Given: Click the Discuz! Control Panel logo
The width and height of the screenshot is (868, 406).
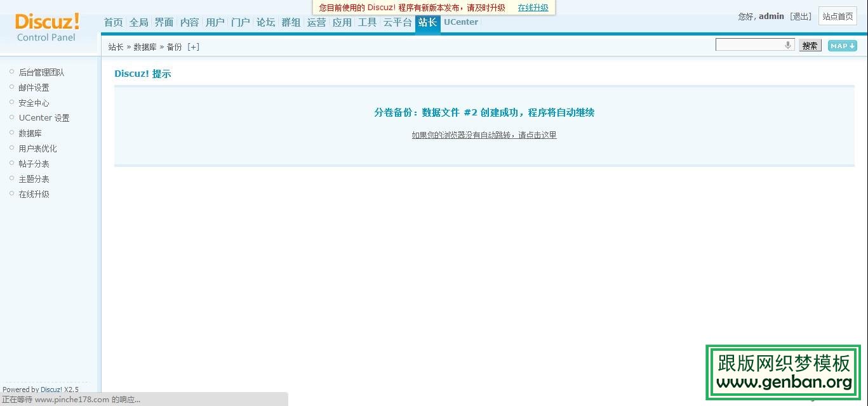Looking at the screenshot, I should coord(47,28).
